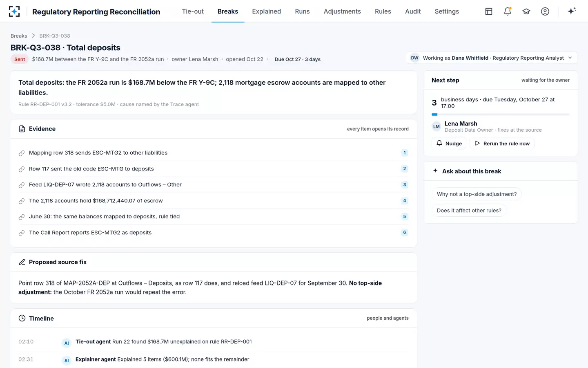
Task: Open the notifications bell
Action: pyautogui.click(x=508, y=11)
